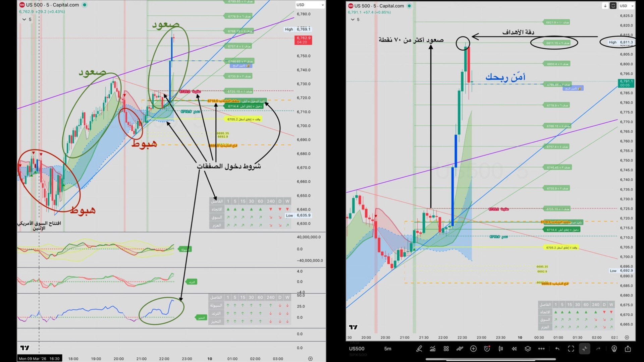Open the alert alarm-clock icon
The image size is (644, 362).
(x=487, y=349)
